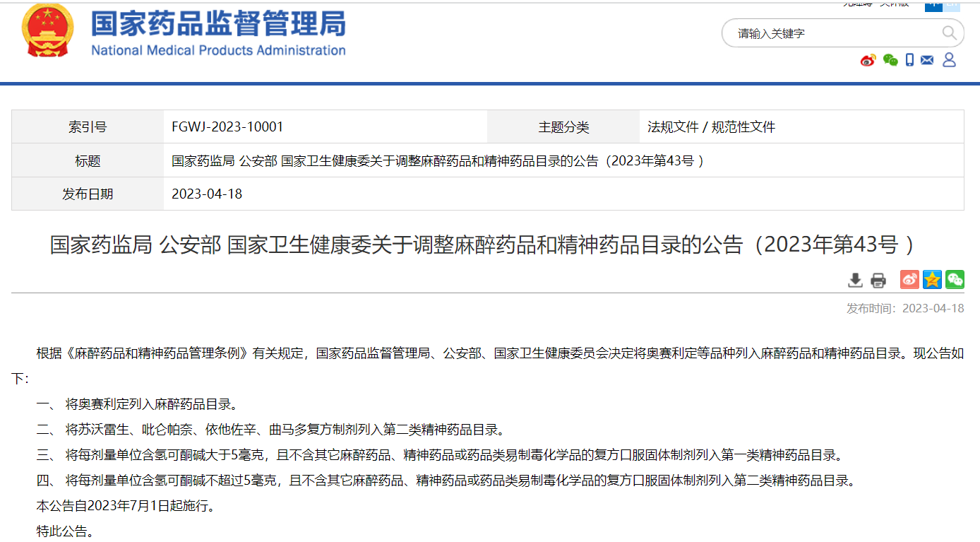
Task: Select index number FGWJ-2023-10001
Action: [227, 127]
